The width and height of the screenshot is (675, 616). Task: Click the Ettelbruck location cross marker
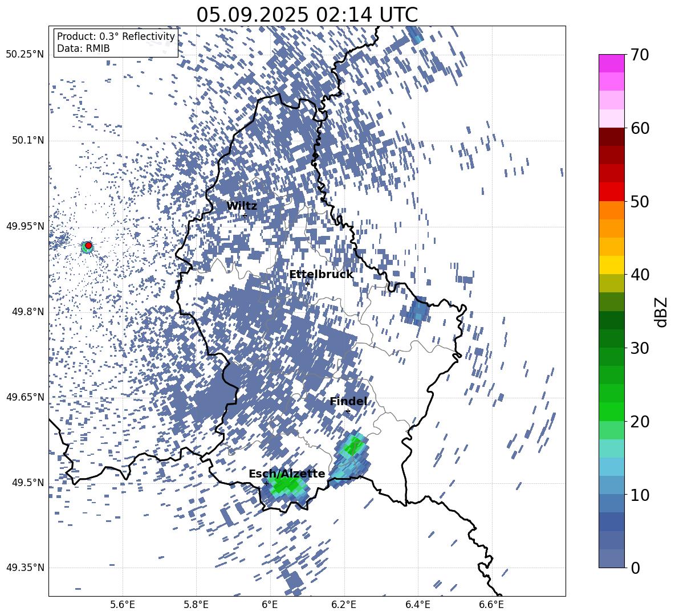pos(307,283)
